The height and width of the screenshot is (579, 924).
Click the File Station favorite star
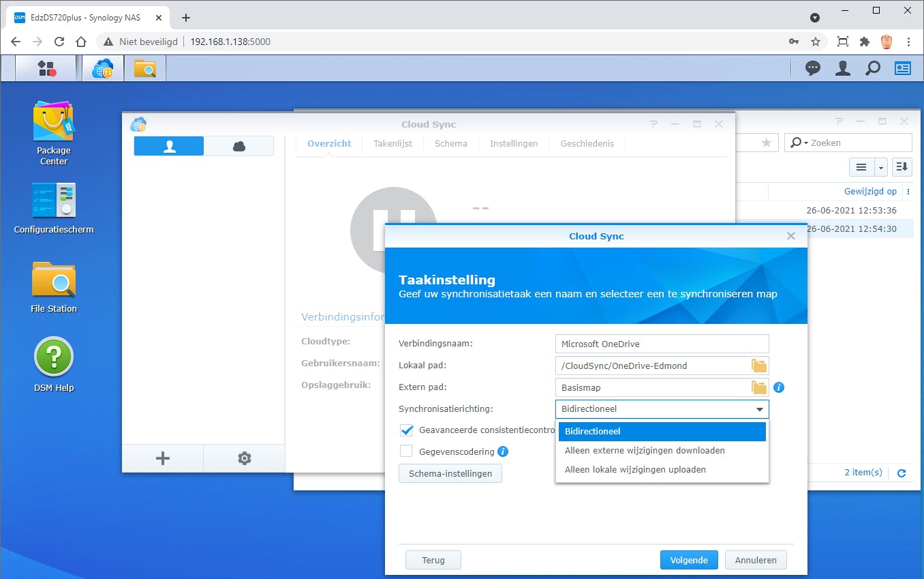(x=767, y=143)
